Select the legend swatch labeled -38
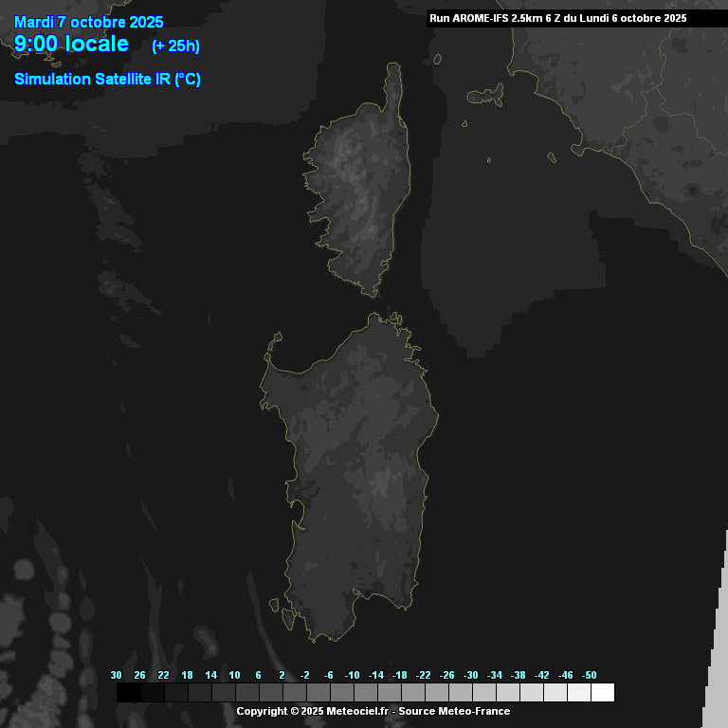728x728 pixels. coord(531,693)
